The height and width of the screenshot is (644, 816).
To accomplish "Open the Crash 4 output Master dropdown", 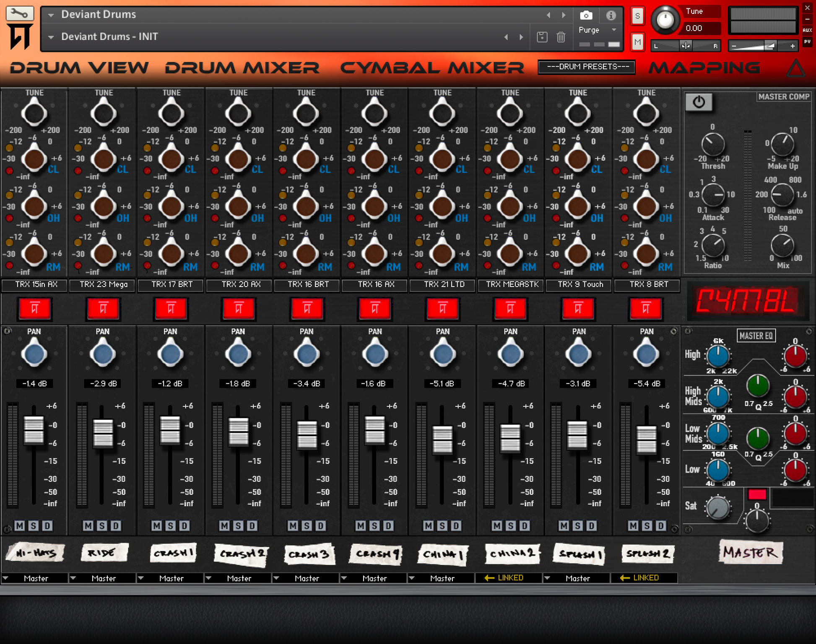I will (x=374, y=578).
